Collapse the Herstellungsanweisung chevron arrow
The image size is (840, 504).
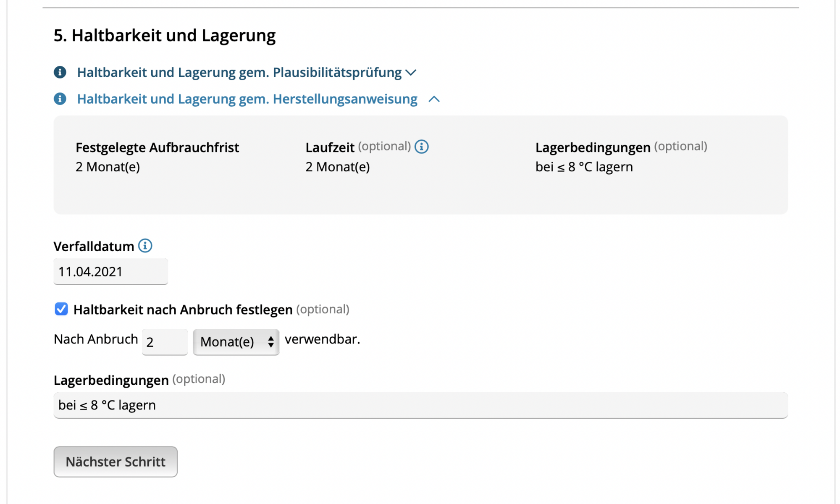coord(434,99)
